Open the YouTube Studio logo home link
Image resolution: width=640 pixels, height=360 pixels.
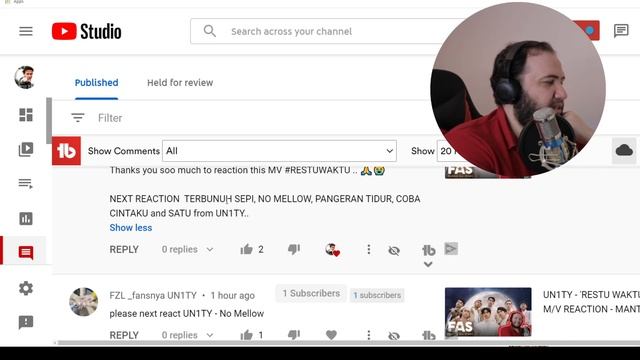point(87,31)
